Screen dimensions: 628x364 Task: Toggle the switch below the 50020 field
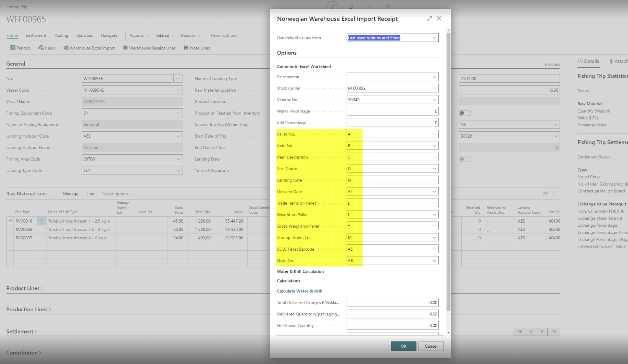[465, 159]
